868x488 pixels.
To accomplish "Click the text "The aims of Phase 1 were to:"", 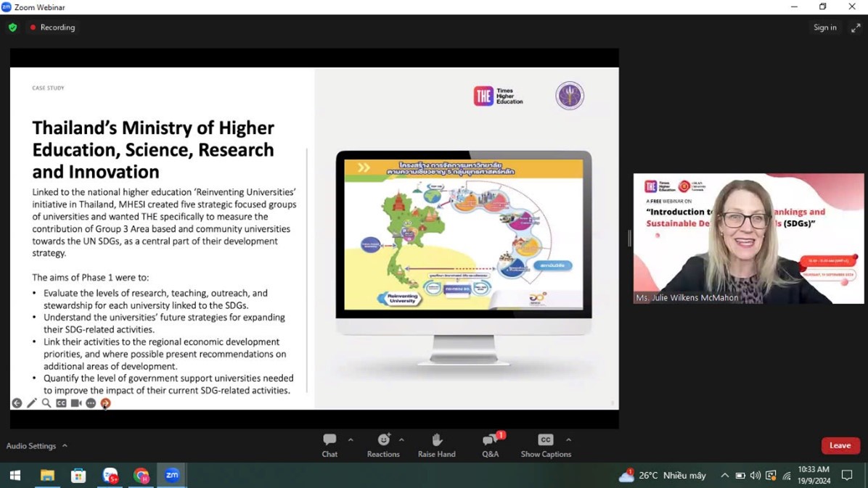I will [x=90, y=278].
